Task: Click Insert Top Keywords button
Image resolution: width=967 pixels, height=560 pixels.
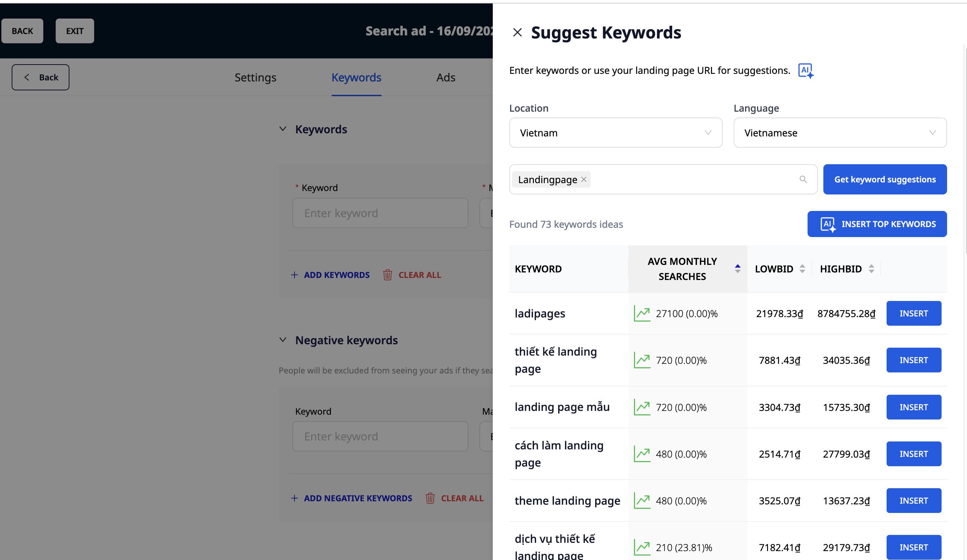Action: click(x=877, y=224)
